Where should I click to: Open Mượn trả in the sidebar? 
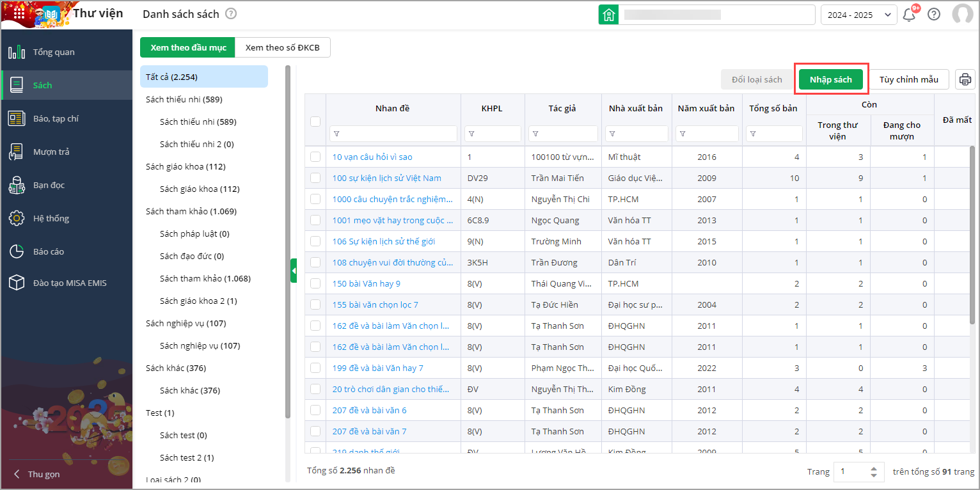(x=51, y=152)
